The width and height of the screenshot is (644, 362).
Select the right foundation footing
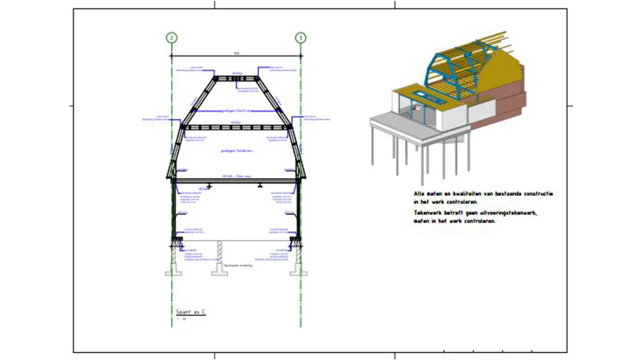click(x=298, y=273)
